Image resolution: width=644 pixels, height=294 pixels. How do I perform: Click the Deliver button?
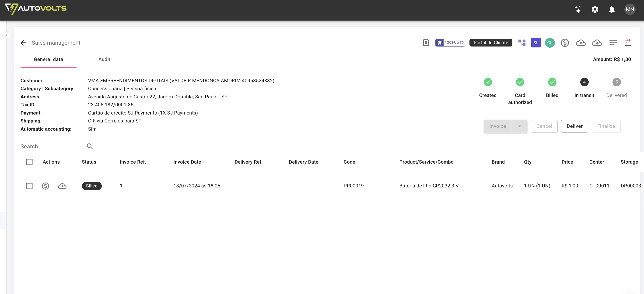[574, 126]
